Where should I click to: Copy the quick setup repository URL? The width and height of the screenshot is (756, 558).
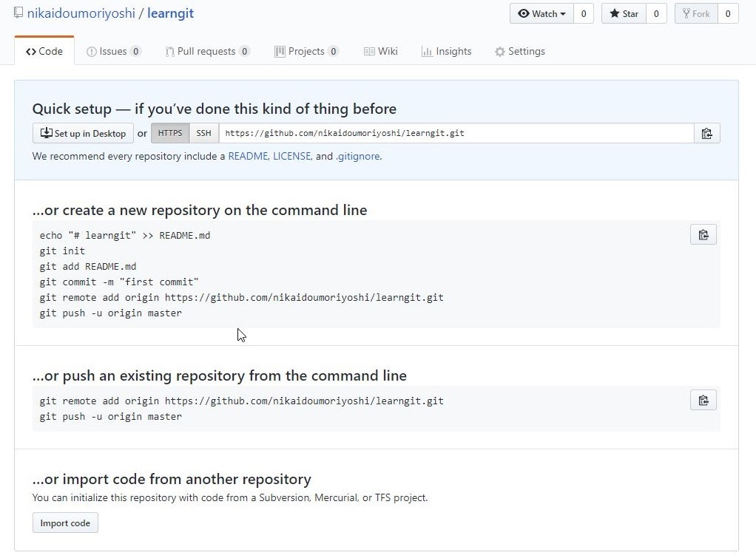tap(707, 134)
